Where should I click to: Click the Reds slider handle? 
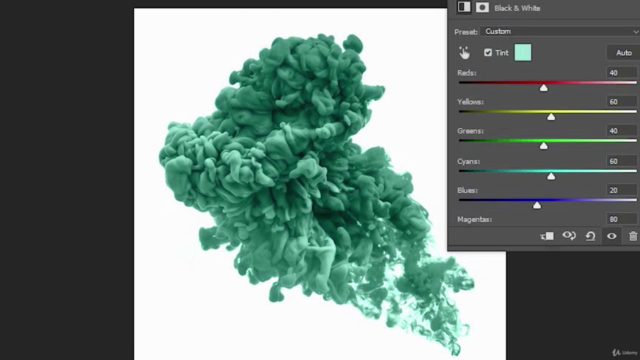543,87
